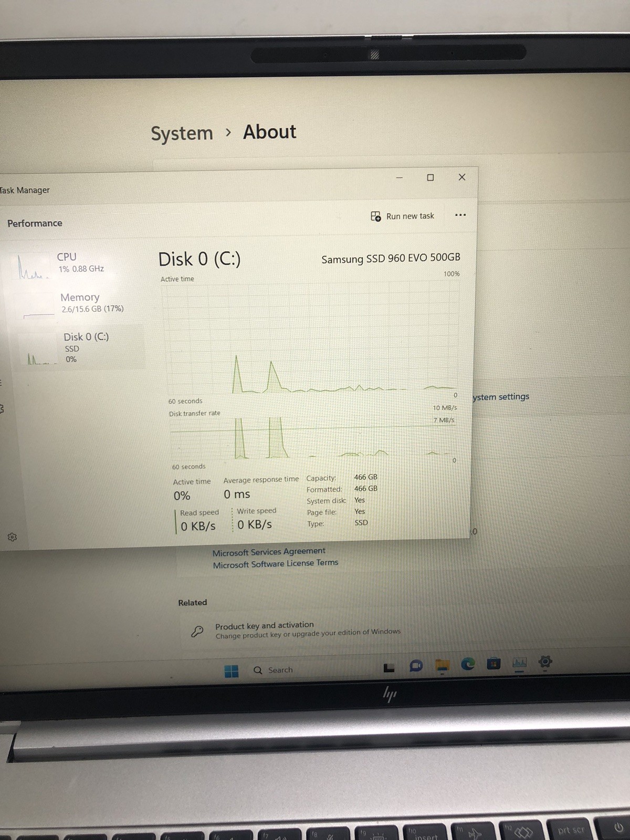Click the Disk 0 (C:) heading
This screenshot has height=840, width=630.
(x=199, y=259)
